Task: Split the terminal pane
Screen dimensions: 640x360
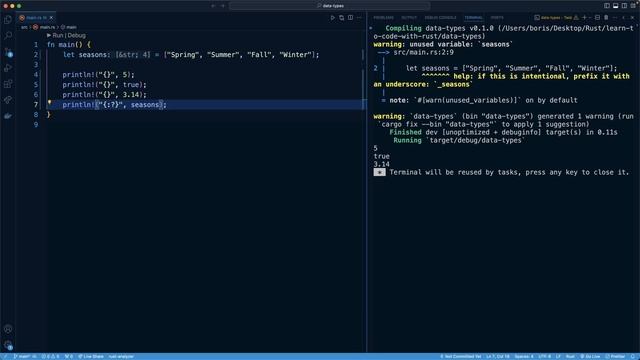Action: [x=597, y=18]
